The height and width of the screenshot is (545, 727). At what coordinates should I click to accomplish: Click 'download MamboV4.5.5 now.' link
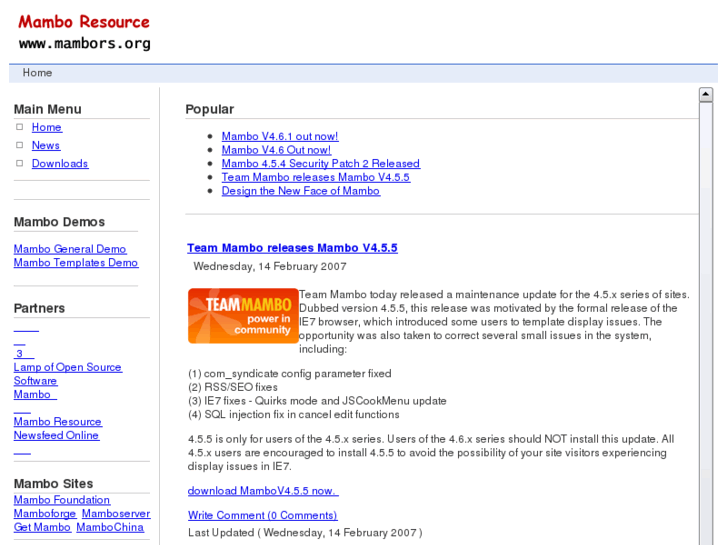[263, 491]
